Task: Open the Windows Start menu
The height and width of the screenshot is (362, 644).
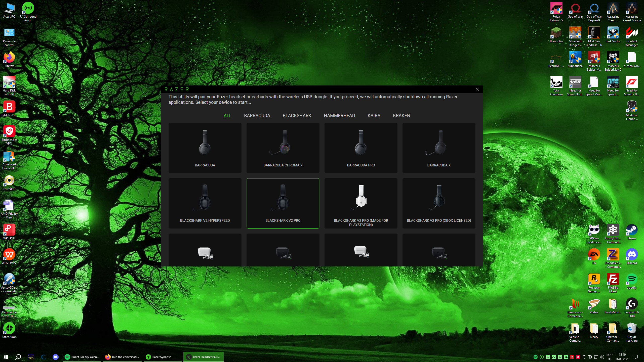Action: pyautogui.click(x=6, y=357)
